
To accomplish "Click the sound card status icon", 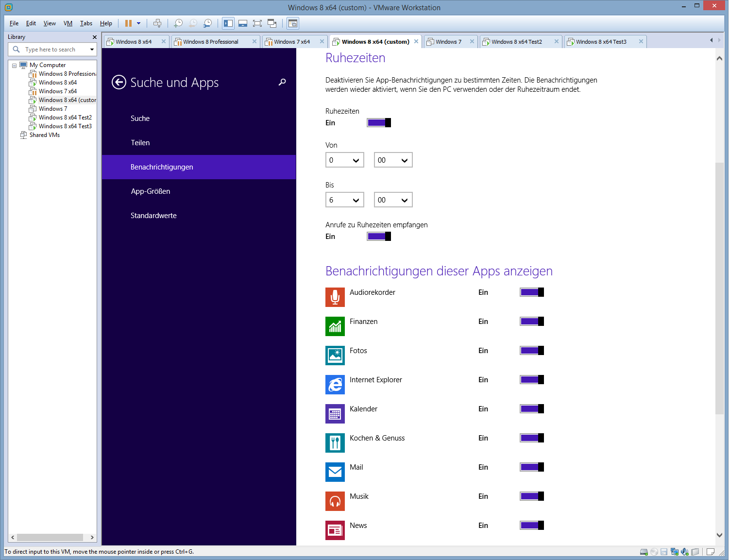I will point(685,552).
